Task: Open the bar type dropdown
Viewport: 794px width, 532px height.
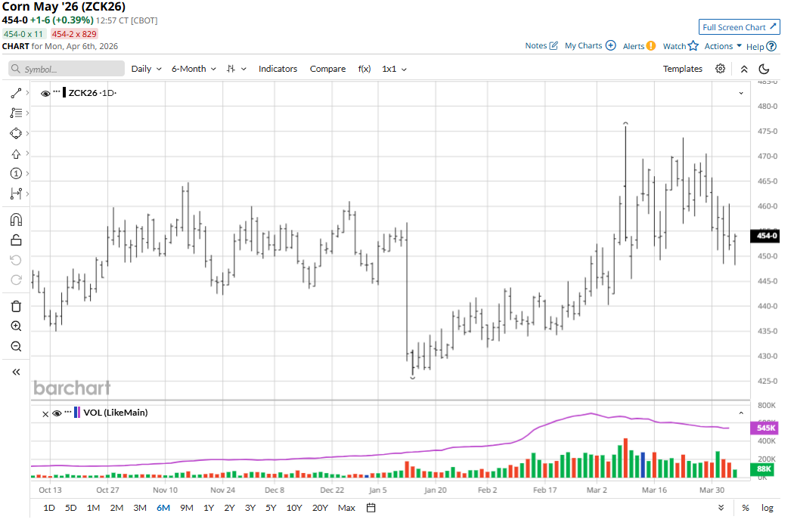Action: click(236, 69)
